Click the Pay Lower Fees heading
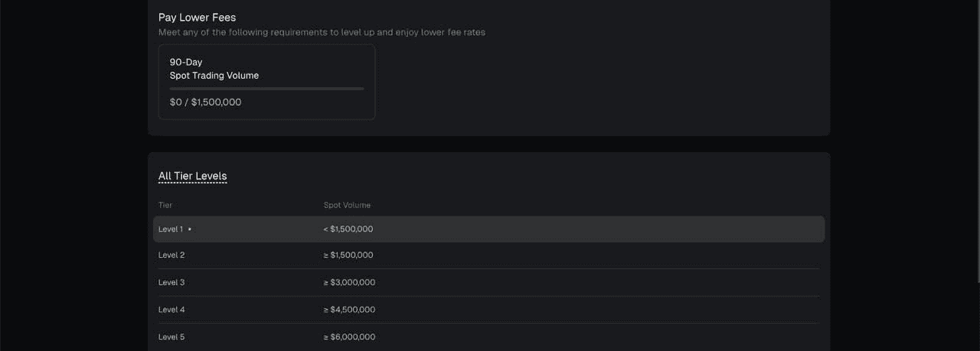980x351 pixels. point(197,17)
